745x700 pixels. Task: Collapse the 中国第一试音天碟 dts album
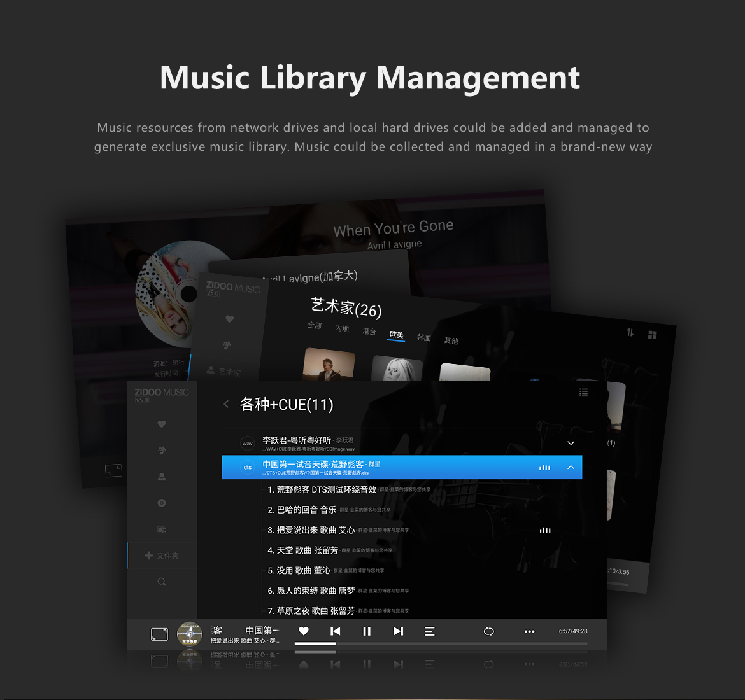point(571,467)
